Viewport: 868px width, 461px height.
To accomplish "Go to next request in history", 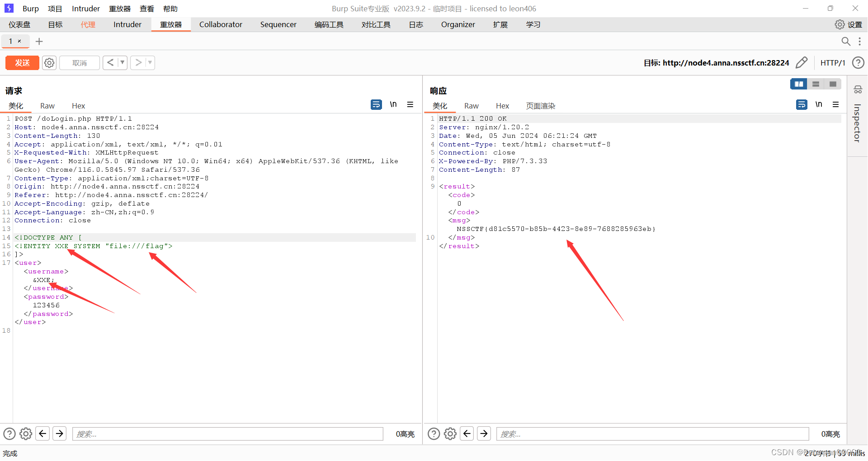I will (138, 63).
